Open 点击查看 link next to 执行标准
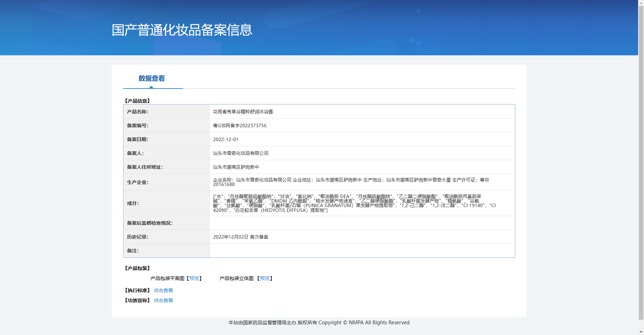The image size is (644, 335). click(163, 290)
